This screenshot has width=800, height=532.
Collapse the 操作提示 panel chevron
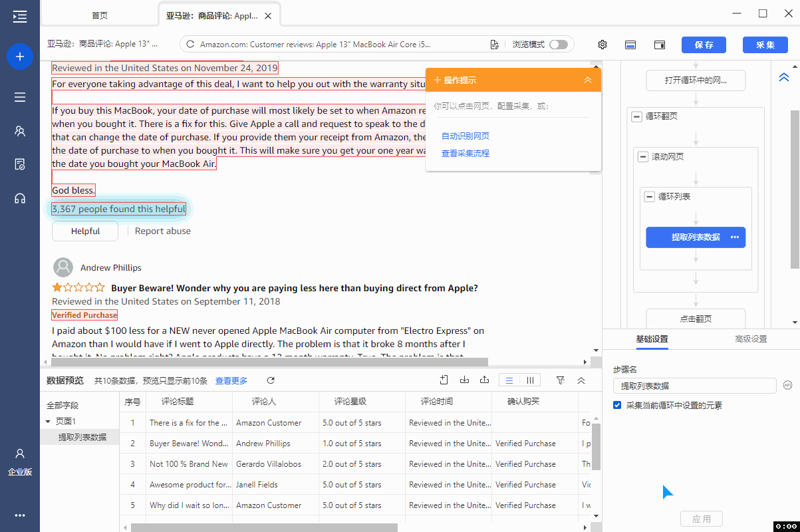click(x=588, y=80)
